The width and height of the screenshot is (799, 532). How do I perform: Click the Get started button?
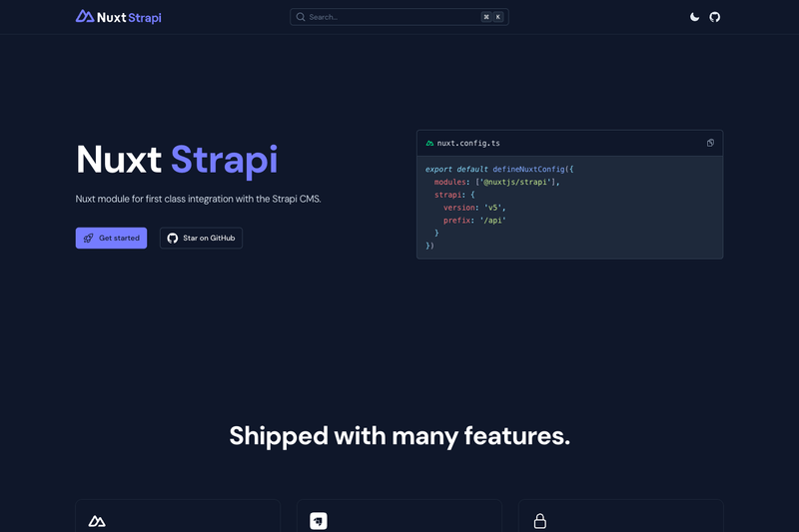[x=111, y=238]
